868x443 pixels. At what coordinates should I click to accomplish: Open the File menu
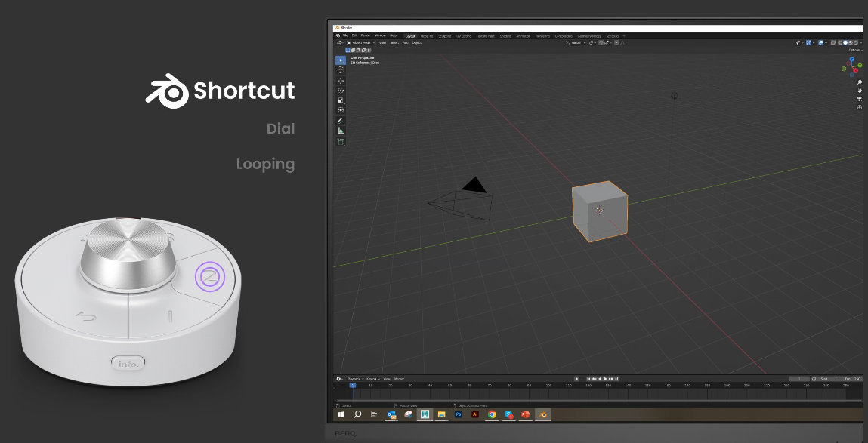pyautogui.click(x=345, y=35)
